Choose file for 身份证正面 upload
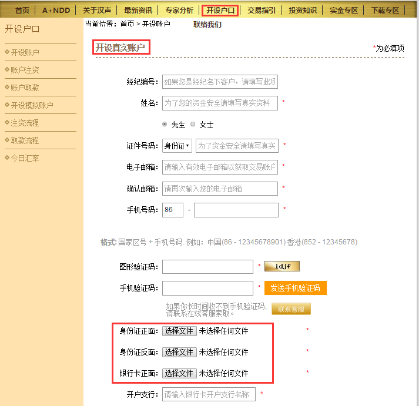The image size is (419, 407). pos(179,331)
